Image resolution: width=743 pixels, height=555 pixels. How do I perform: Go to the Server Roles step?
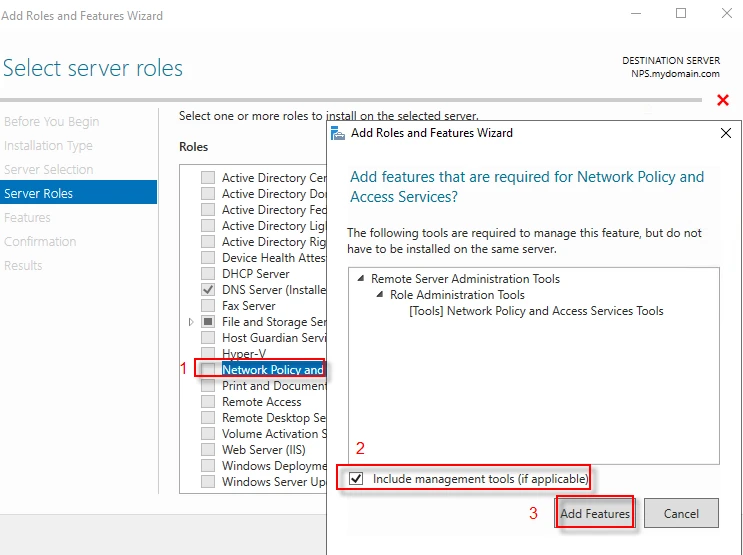pos(39,193)
